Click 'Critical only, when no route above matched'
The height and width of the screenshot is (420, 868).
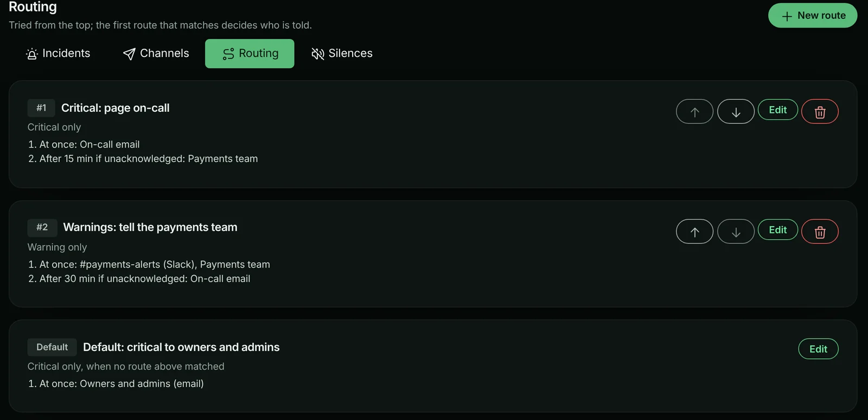(126, 366)
